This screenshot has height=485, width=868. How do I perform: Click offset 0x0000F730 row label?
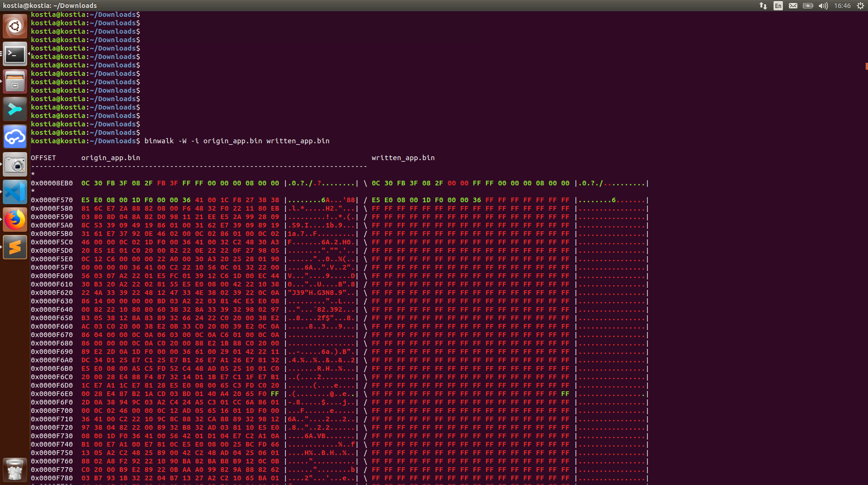(52, 436)
